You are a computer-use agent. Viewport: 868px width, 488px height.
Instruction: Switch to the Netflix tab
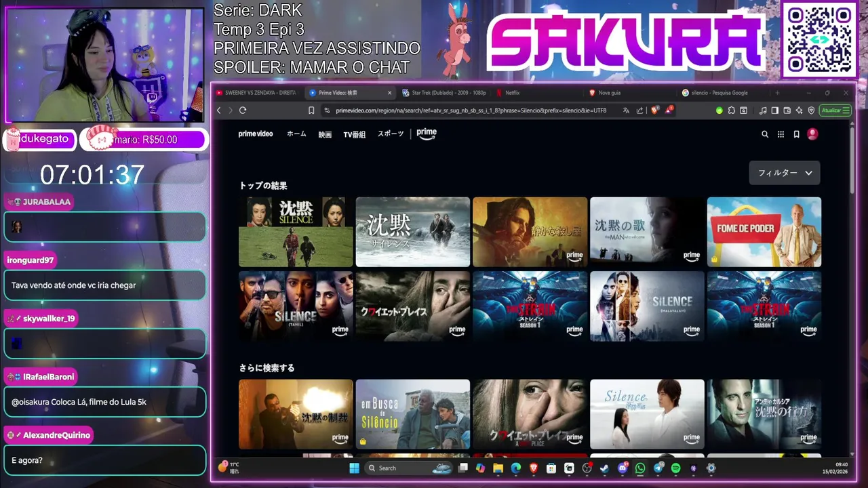point(512,93)
